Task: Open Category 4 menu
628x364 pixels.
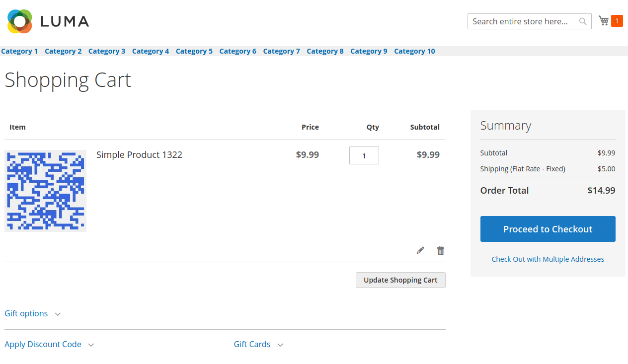Action: [x=151, y=51]
